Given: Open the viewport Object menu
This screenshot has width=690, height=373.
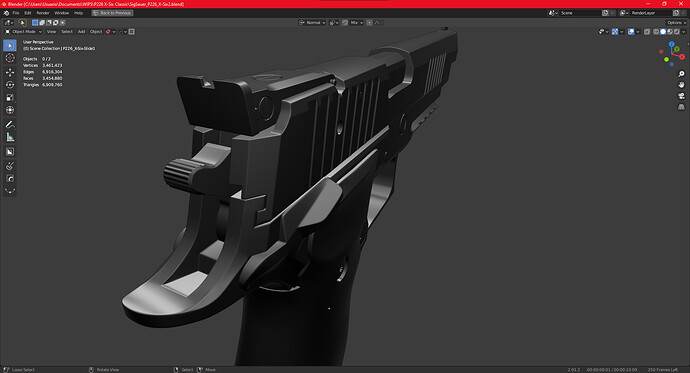Looking at the screenshot, I should click(x=96, y=32).
